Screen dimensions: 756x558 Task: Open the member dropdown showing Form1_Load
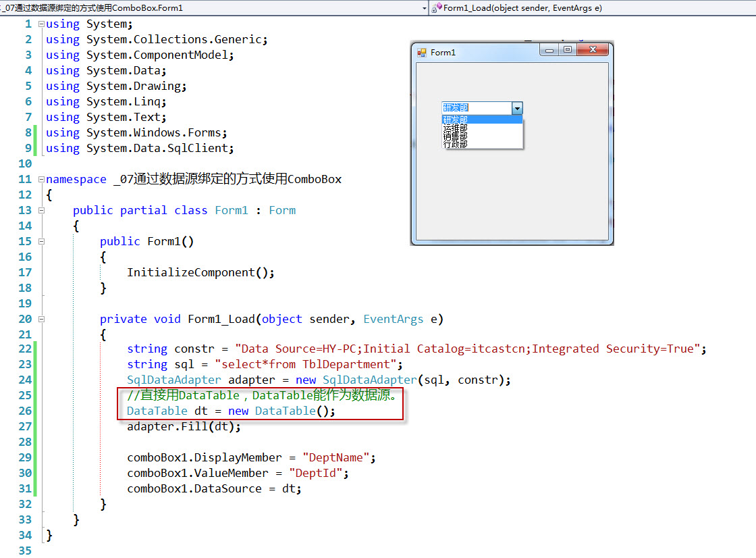(x=593, y=7)
